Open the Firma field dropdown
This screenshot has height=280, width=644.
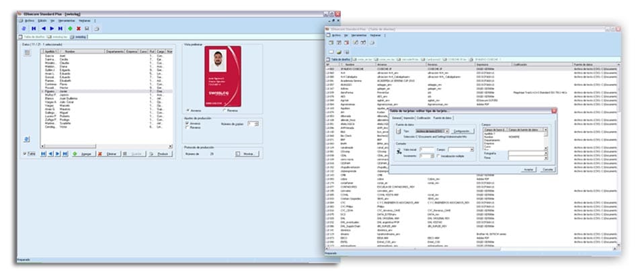click(x=546, y=157)
